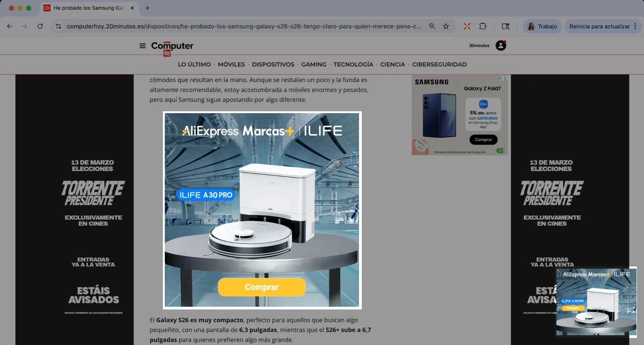
Task: Open a new browser tab
Action: click(x=148, y=8)
